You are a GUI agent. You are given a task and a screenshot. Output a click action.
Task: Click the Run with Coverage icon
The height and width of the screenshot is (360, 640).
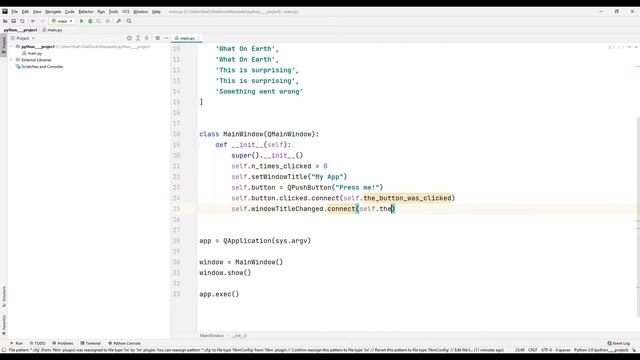coord(99,21)
